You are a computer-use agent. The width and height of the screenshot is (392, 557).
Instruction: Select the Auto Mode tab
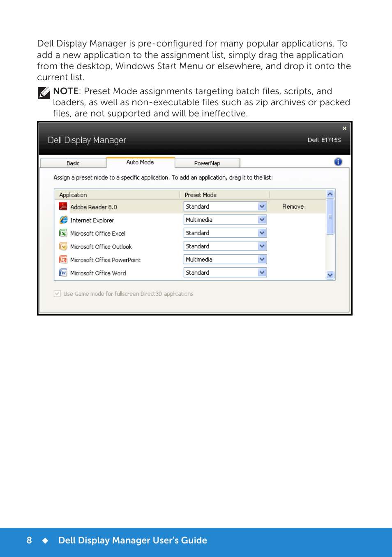140,162
